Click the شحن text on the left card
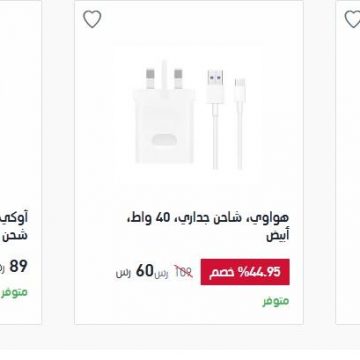360x360 pixels. pos(16,236)
